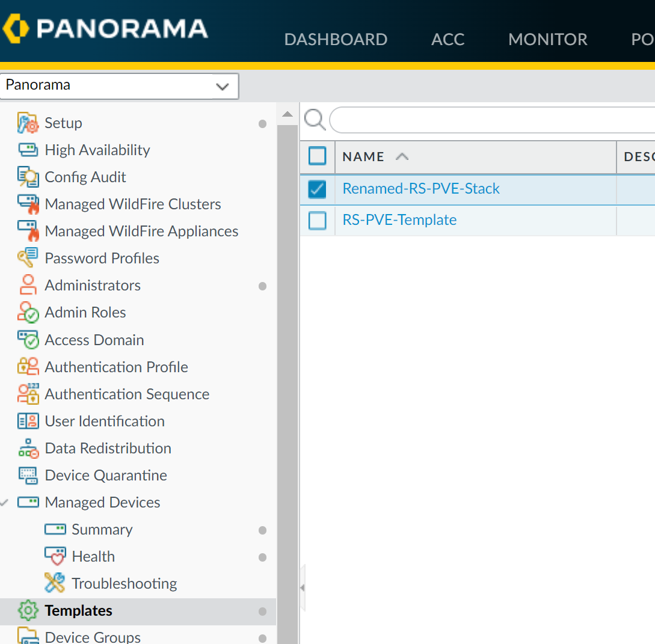Open Config Audit via its magnifier icon
The image size is (655, 644).
(28, 177)
